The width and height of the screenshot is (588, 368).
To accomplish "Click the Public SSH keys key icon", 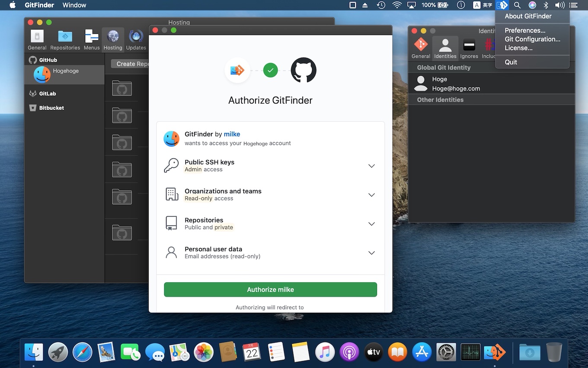I will (x=171, y=165).
